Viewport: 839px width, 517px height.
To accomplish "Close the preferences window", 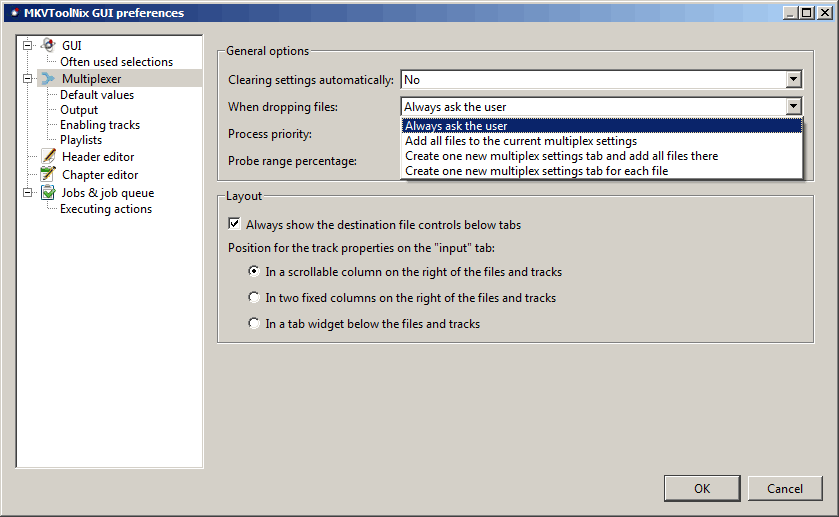I will pos(825,12).
